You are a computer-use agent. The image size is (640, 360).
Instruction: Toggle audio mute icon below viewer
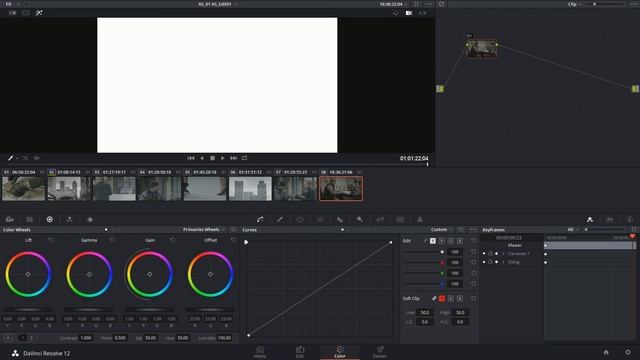click(x=36, y=158)
